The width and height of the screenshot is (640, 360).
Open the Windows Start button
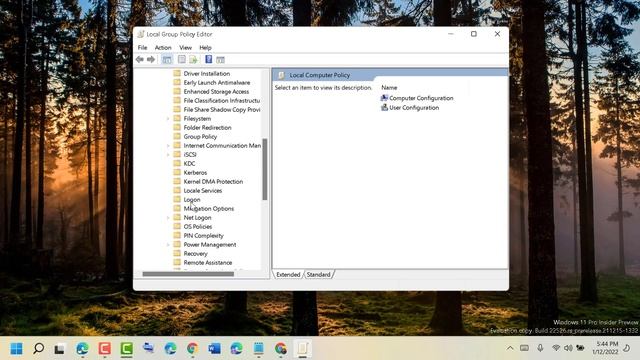[x=16, y=349]
